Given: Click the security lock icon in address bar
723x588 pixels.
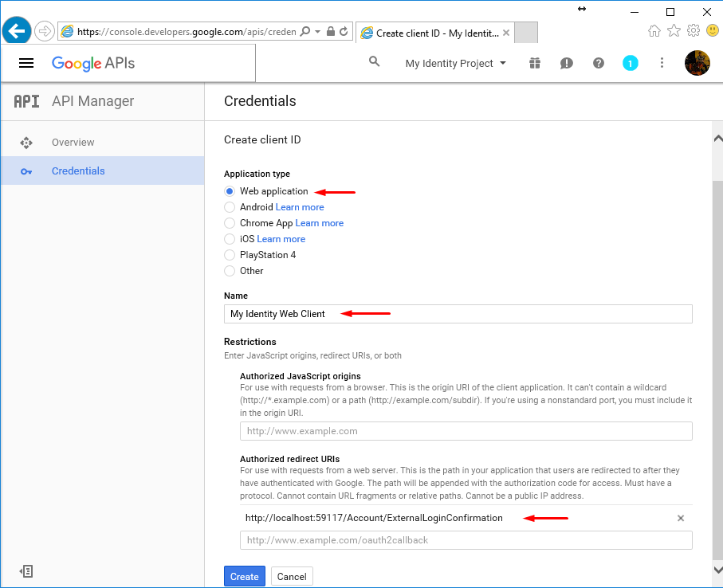Looking at the screenshot, I should [330, 31].
